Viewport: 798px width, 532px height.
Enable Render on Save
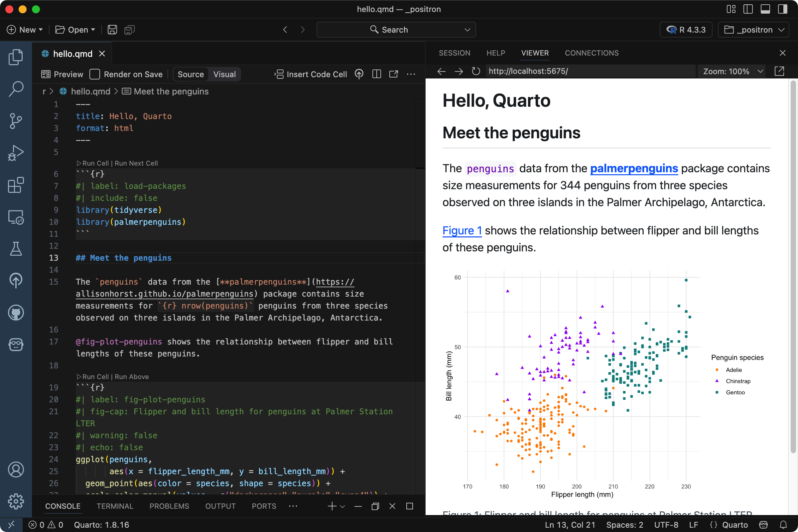[x=95, y=74]
